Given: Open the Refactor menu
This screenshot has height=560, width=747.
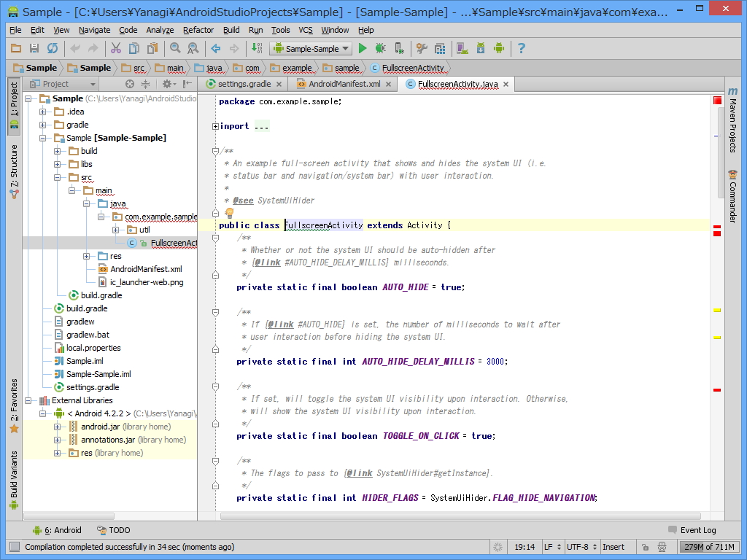Looking at the screenshot, I should pos(198,30).
